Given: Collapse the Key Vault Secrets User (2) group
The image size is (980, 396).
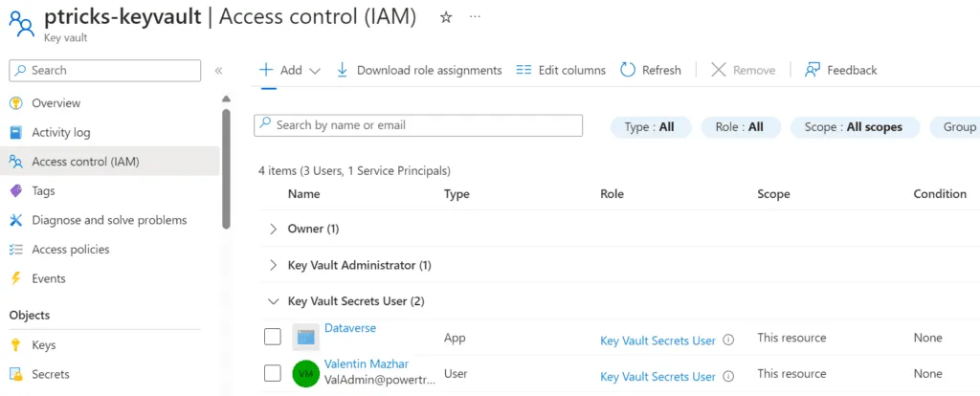Looking at the screenshot, I should click(x=273, y=301).
